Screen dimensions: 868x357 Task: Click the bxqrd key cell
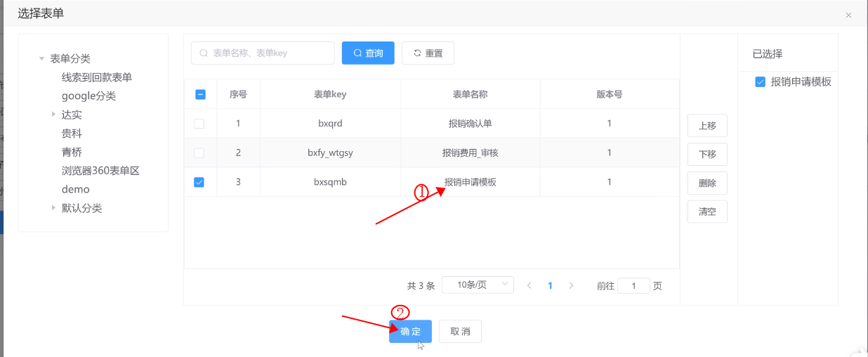[x=330, y=124]
